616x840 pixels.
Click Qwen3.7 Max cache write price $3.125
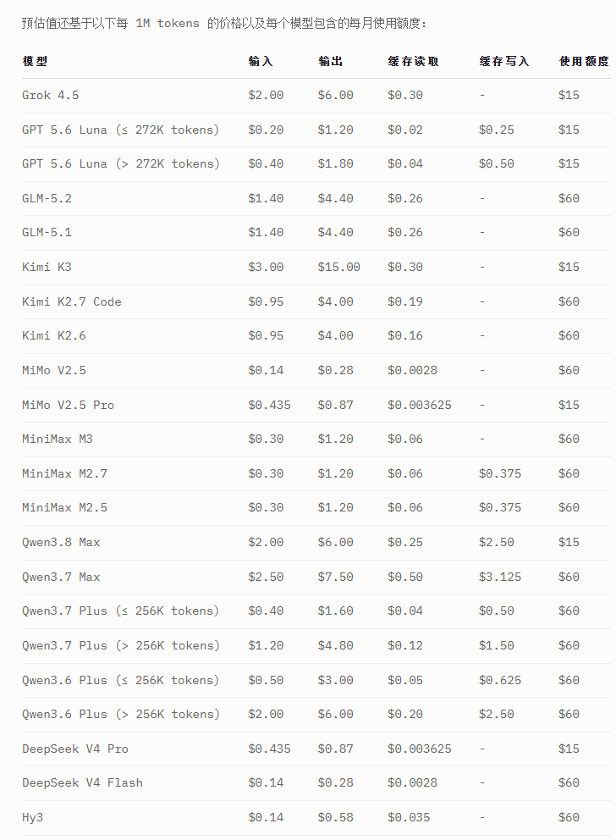point(500,577)
